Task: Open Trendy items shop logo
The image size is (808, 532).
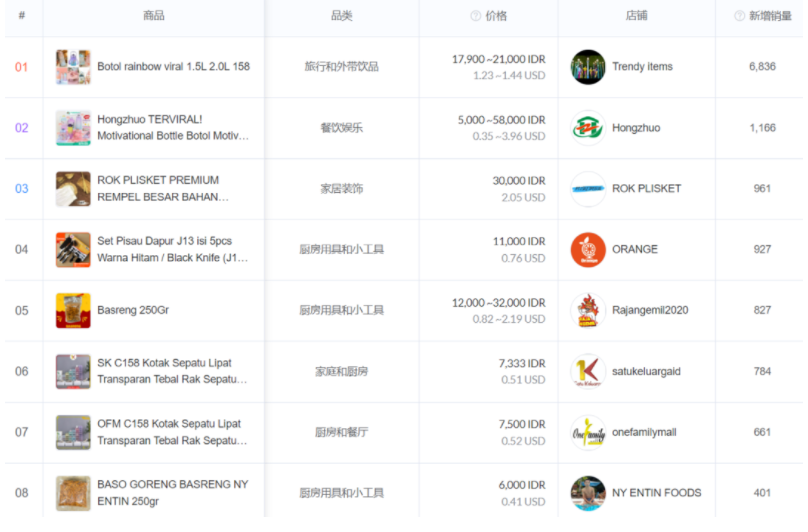Action: [x=588, y=67]
